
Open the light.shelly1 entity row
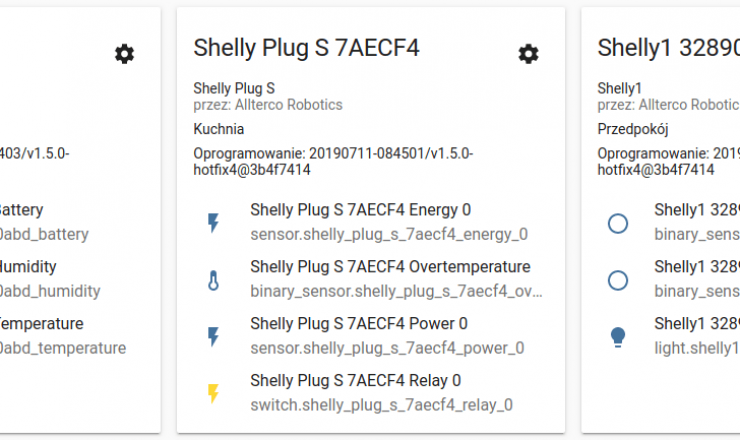click(x=669, y=336)
